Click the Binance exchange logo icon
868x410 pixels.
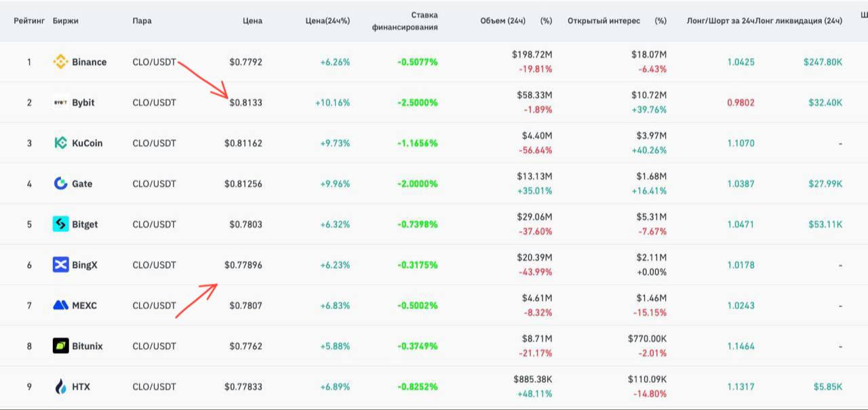click(x=60, y=62)
